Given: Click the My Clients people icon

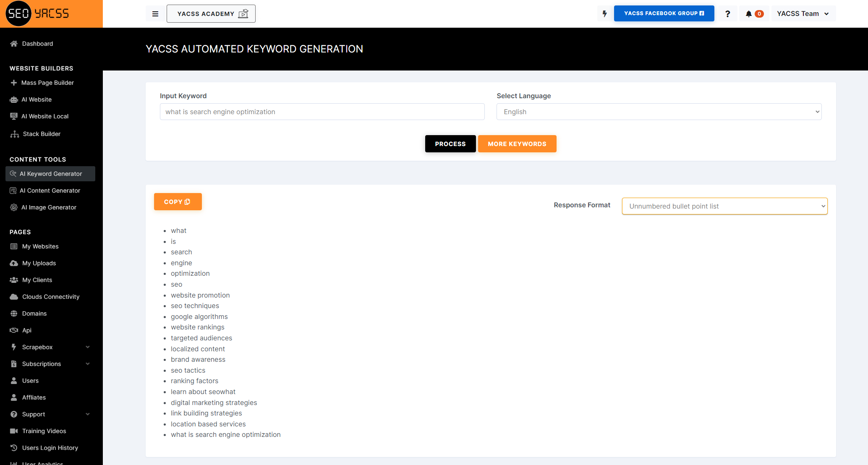Looking at the screenshot, I should (14, 280).
